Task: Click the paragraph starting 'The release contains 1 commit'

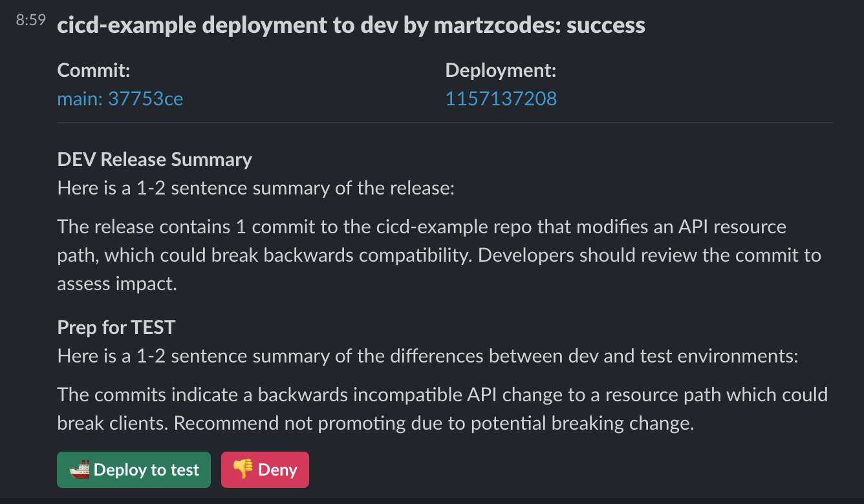Action: tap(439, 255)
